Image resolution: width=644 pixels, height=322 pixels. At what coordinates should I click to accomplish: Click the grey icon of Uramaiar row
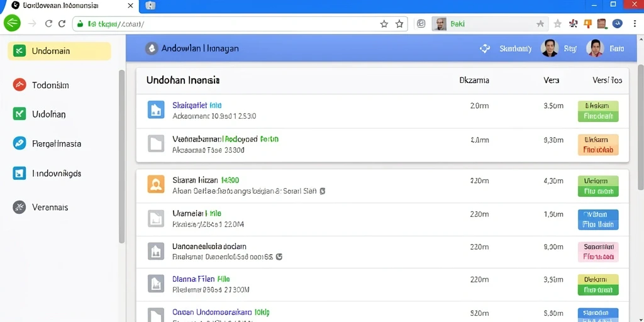[156, 218]
